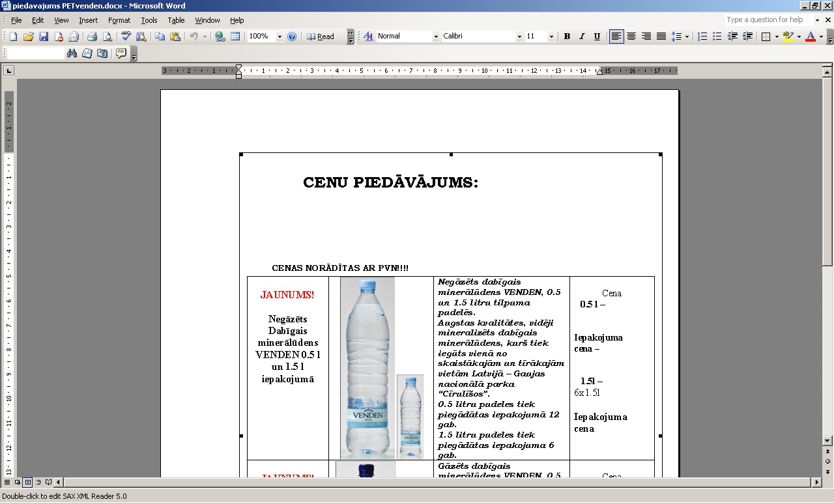Expand the undo history dropdown arrow
The width and height of the screenshot is (834, 504).
click(204, 36)
